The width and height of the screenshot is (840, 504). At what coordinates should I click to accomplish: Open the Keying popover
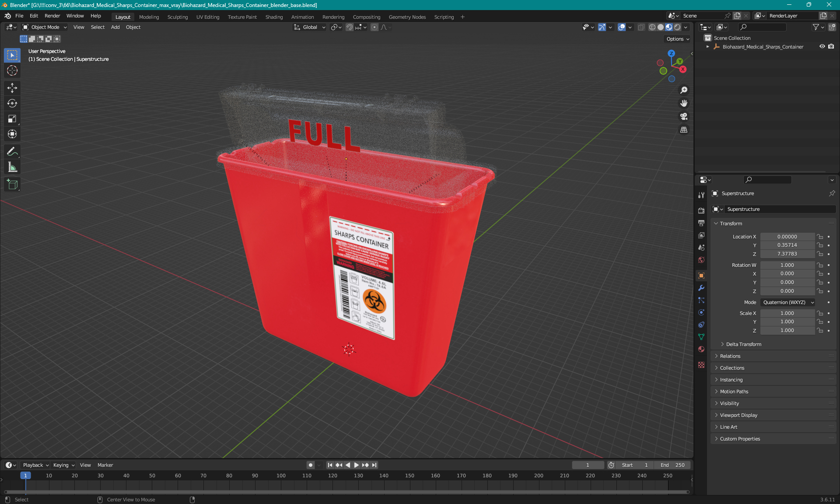(x=64, y=465)
